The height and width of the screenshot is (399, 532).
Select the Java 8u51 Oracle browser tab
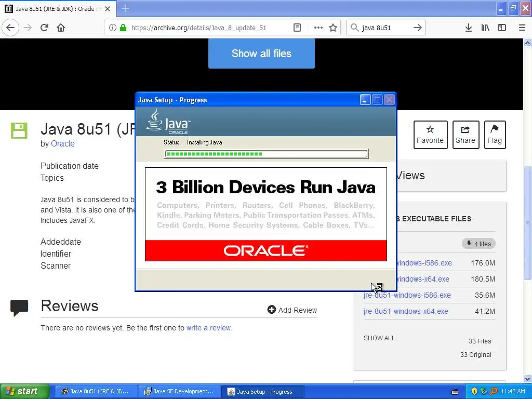[x=58, y=9]
